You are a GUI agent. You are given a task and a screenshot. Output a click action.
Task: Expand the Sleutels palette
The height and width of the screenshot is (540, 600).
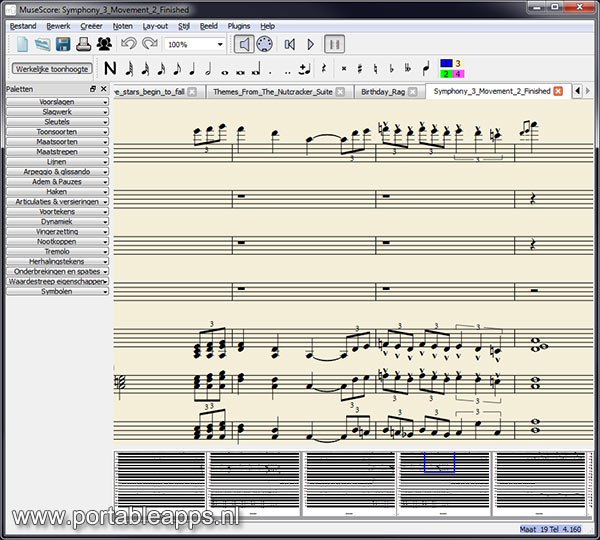(57, 122)
